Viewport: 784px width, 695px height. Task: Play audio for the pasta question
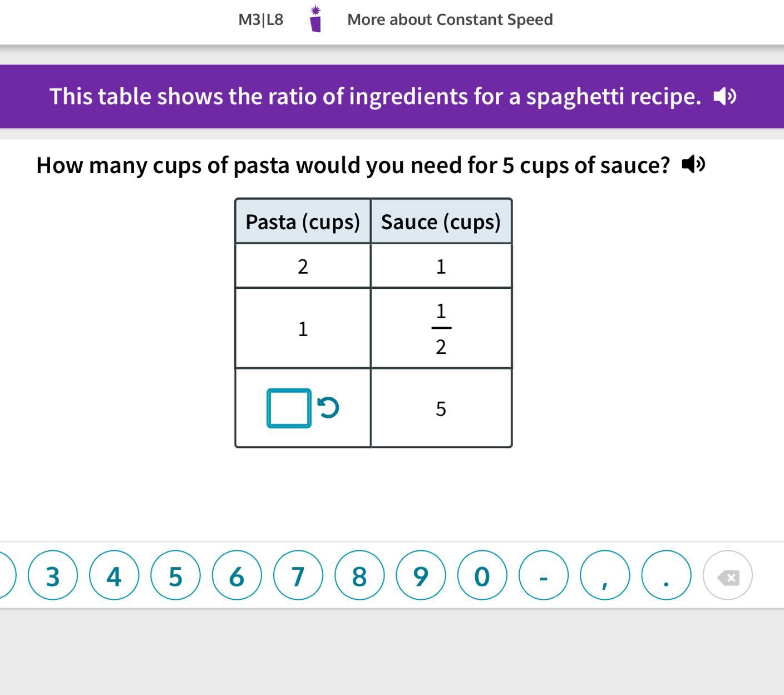(x=693, y=164)
